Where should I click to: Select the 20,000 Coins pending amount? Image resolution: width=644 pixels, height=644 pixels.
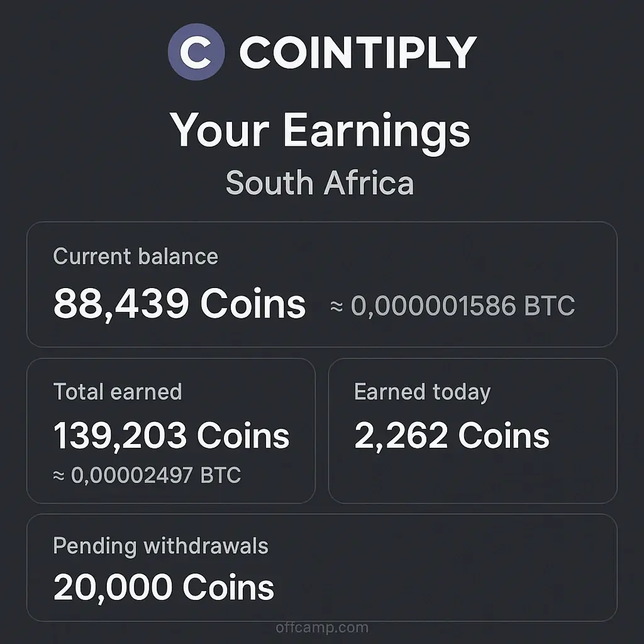tap(164, 587)
